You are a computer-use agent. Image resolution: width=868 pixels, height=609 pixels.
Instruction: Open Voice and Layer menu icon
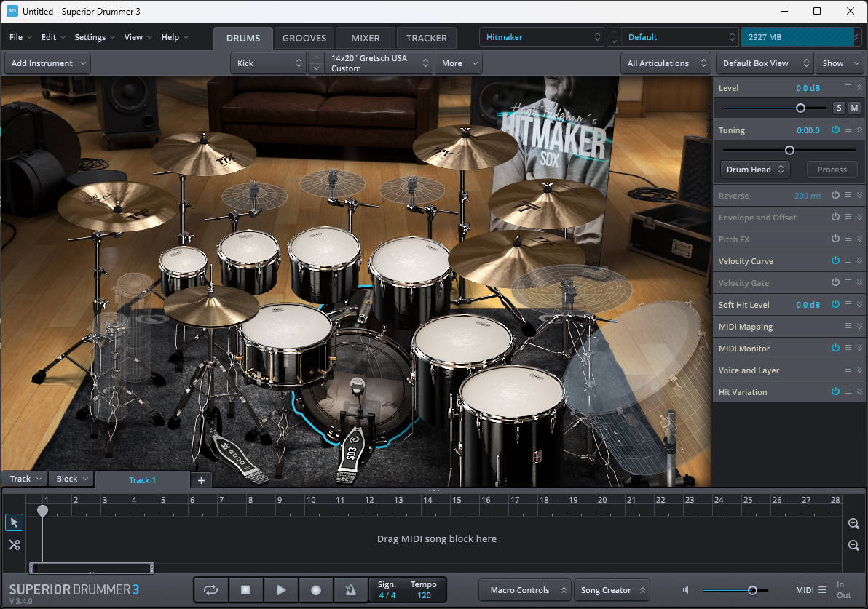click(x=848, y=370)
